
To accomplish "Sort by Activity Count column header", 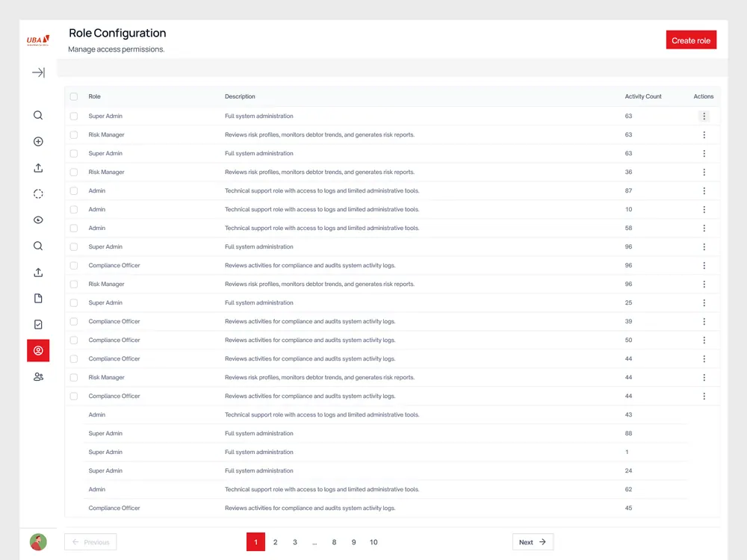I will (642, 96).
